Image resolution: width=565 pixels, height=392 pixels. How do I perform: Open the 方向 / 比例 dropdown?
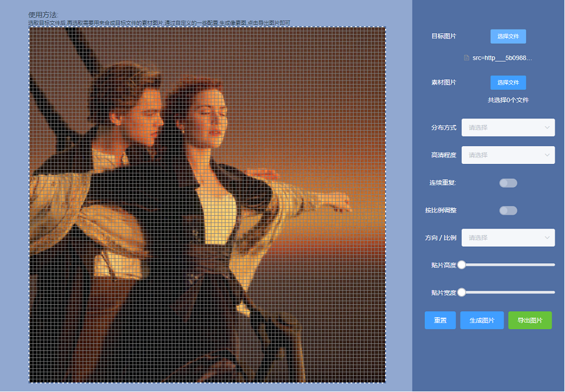tap(508, 238)
